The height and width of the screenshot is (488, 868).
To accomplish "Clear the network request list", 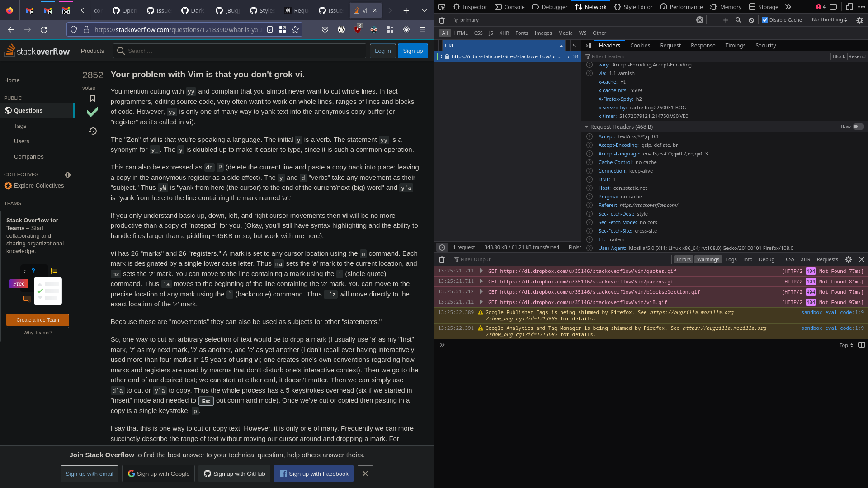I will (442, 20).
